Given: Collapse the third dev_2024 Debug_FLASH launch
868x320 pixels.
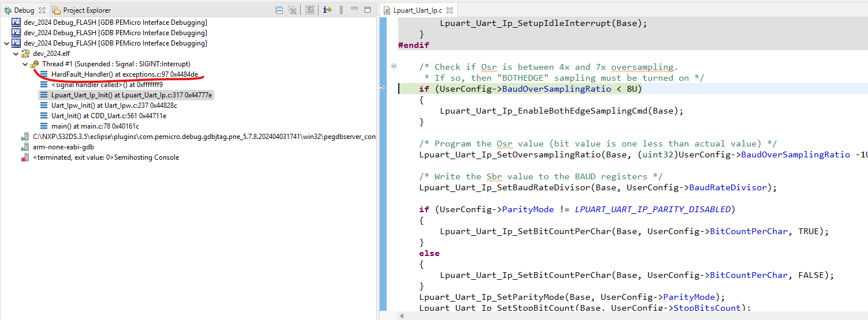Looking at the screenshot, I should pos(6,43).
